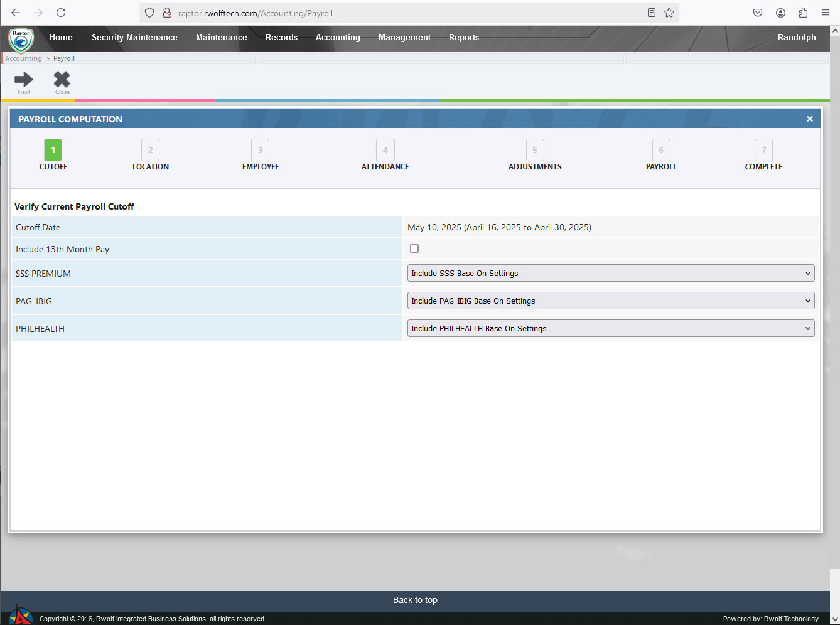Expand the SSS PREMIUM dropdown
Screen dimensions: 840x625
tap(610, 273)
